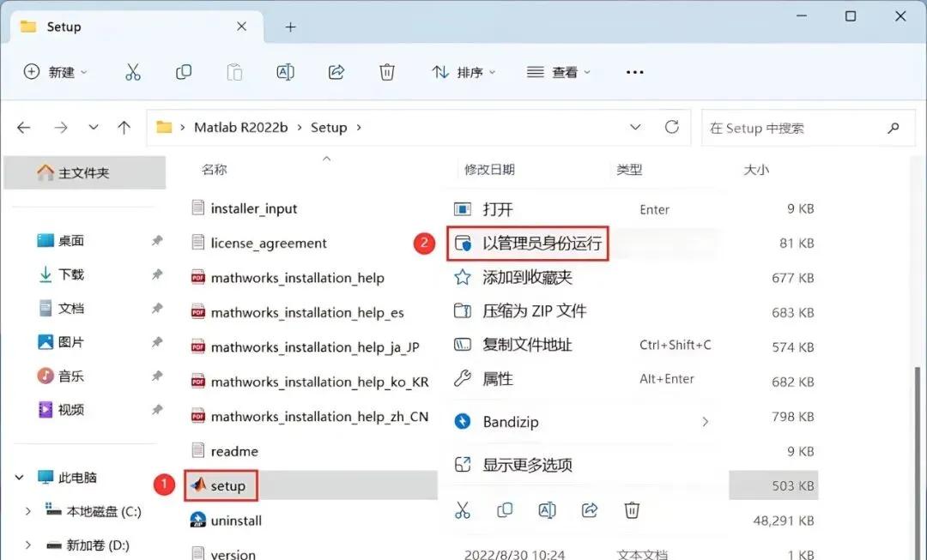This screenshot has height=560, width=927.
Task: Click the Share icon in the context menu
Action: [590, 509]
